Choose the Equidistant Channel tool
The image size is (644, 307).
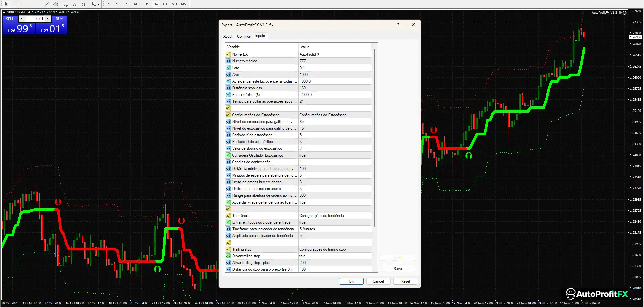56,4
